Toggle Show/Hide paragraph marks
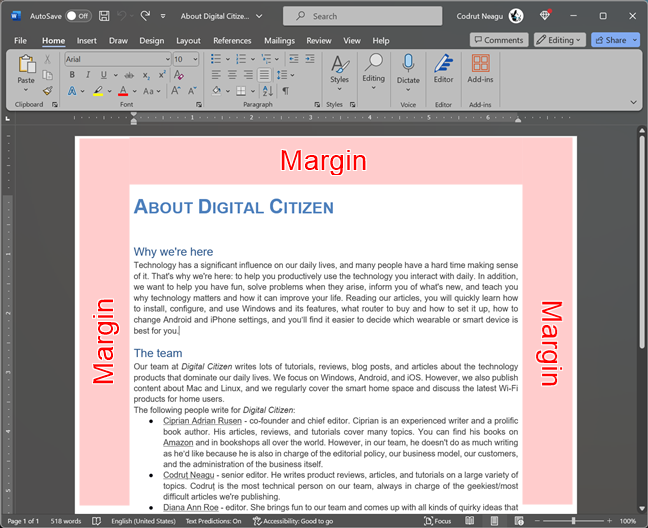Image resolution: width=648 pixels, height=528 pixels. [x=286, y=90]
